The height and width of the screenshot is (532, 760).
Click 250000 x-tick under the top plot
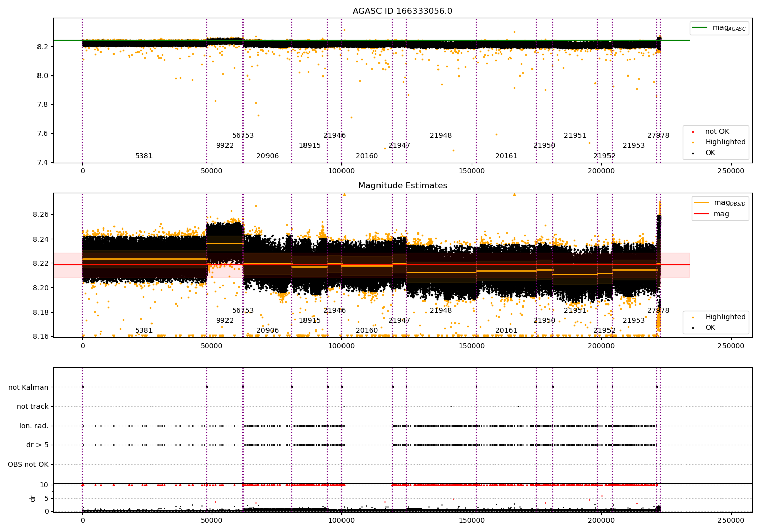click(731, 171)
